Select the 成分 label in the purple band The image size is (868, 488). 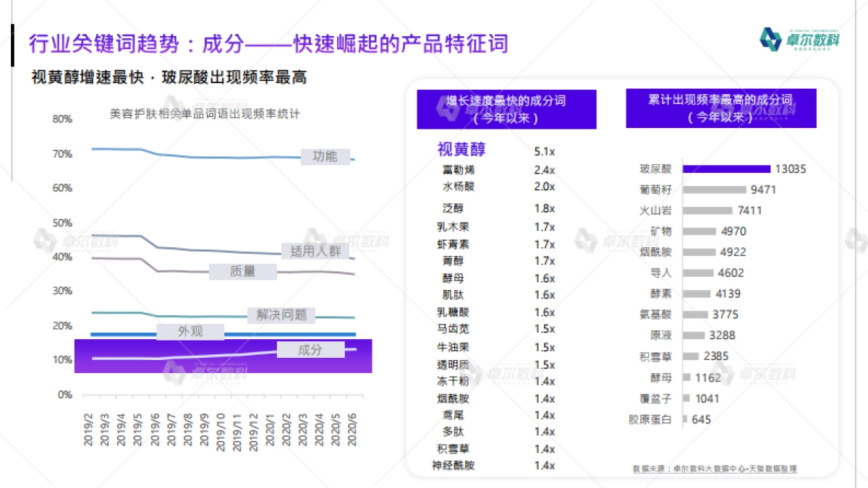tap(311, 350)
